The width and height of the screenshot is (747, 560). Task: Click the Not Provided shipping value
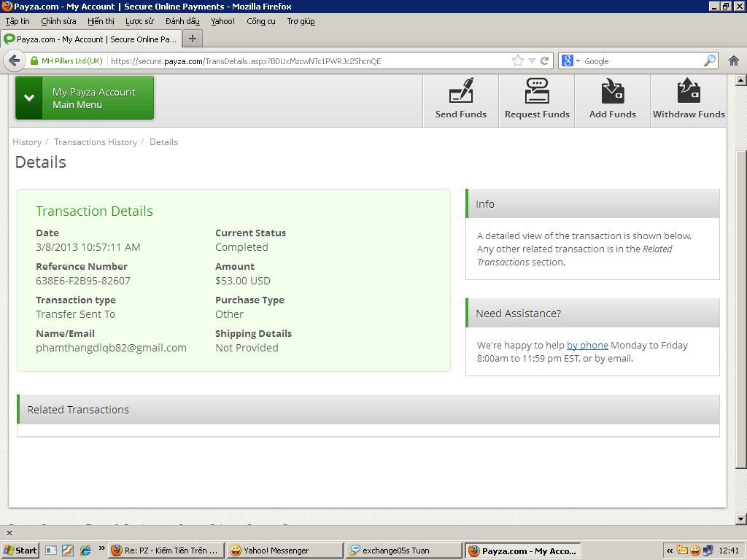[247, 348]
